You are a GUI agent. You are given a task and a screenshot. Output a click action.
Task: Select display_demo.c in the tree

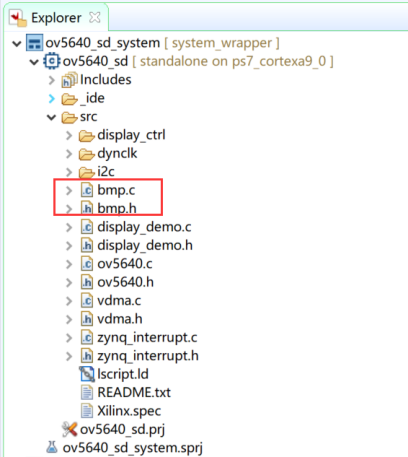pos(144,227)
